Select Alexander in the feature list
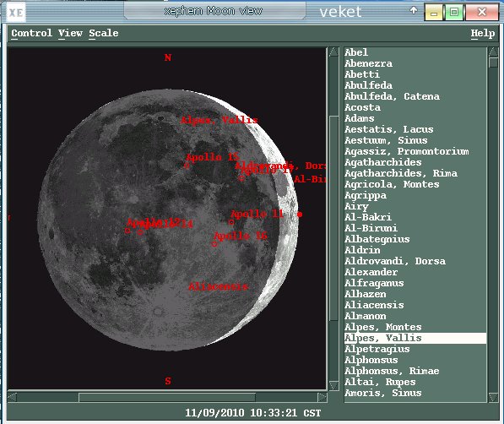504x424 pixels. [x=415, y=272]
